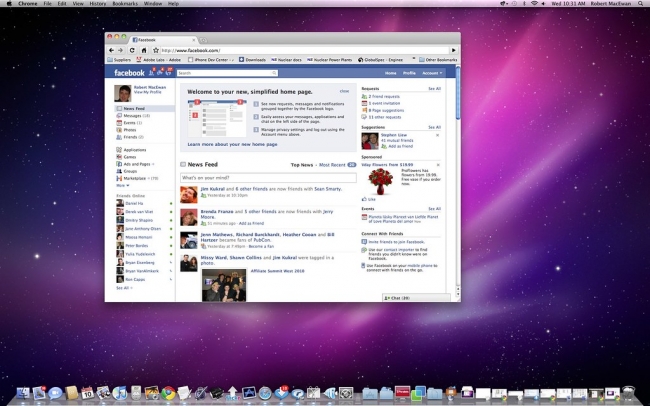650x406 pixels.
Task: Add Stephen Liew as friend
Action: coord(400,146)
